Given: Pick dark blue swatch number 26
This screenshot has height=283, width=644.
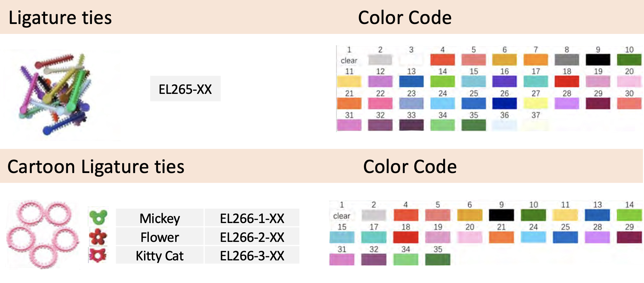Looking at the screenshot, I should 504,103.
